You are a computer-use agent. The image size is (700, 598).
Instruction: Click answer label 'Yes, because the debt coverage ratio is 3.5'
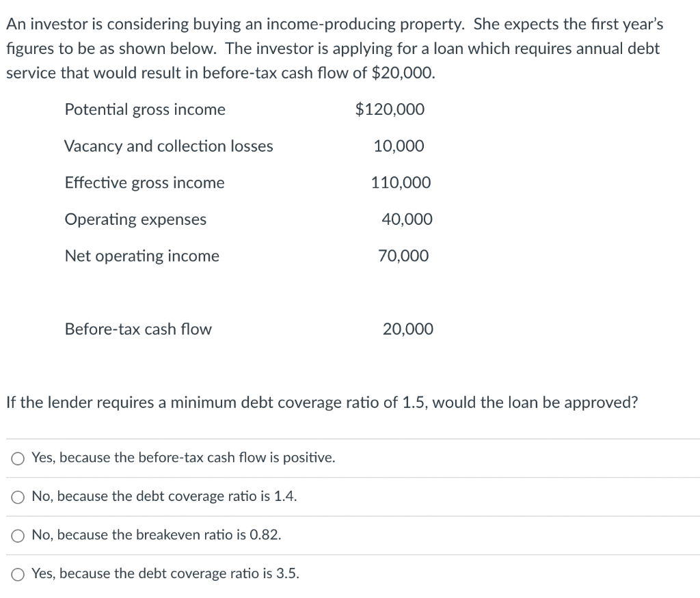pos(165,573)
